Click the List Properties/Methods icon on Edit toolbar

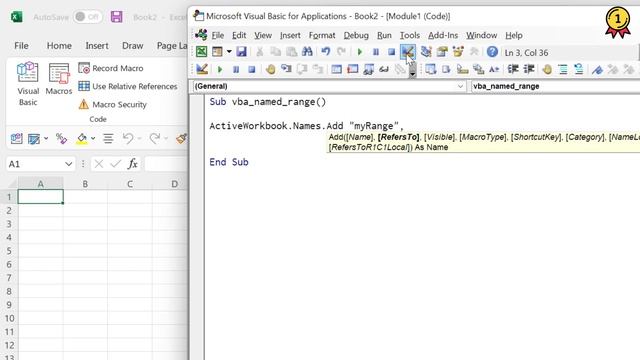point(430,69)
